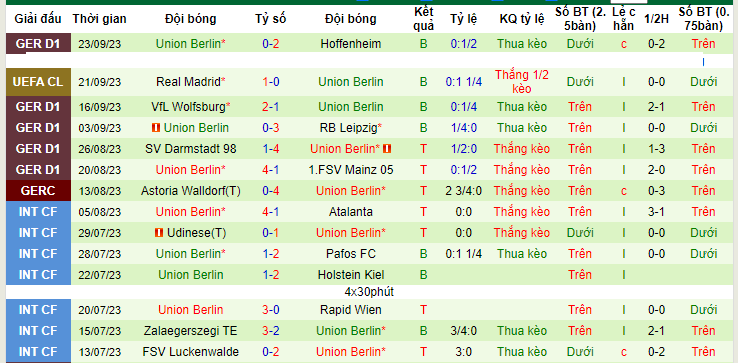Open Hoffenheim team page
Image resolution: width=738 pixels, height=363 pixels.
[x=351, y=44]
